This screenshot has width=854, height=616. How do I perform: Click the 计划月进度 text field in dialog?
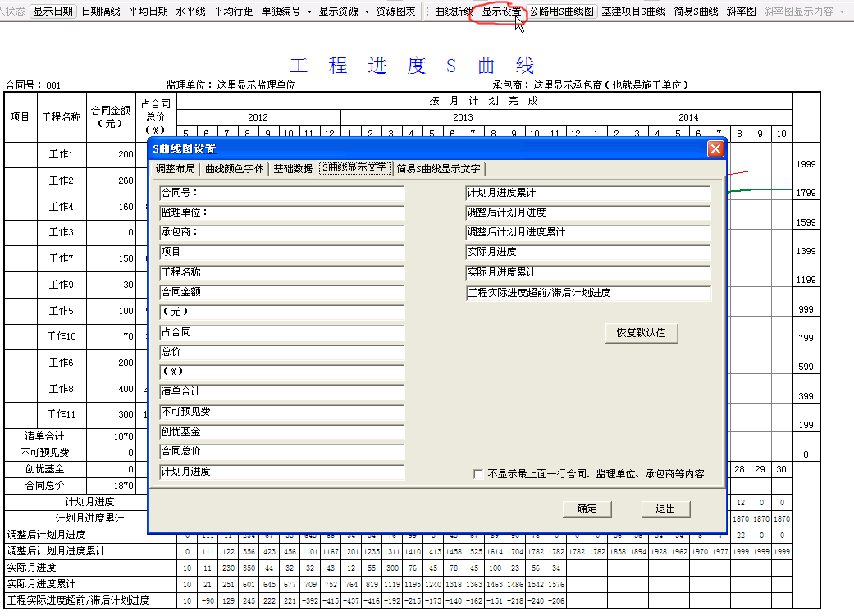pos(281,472)
